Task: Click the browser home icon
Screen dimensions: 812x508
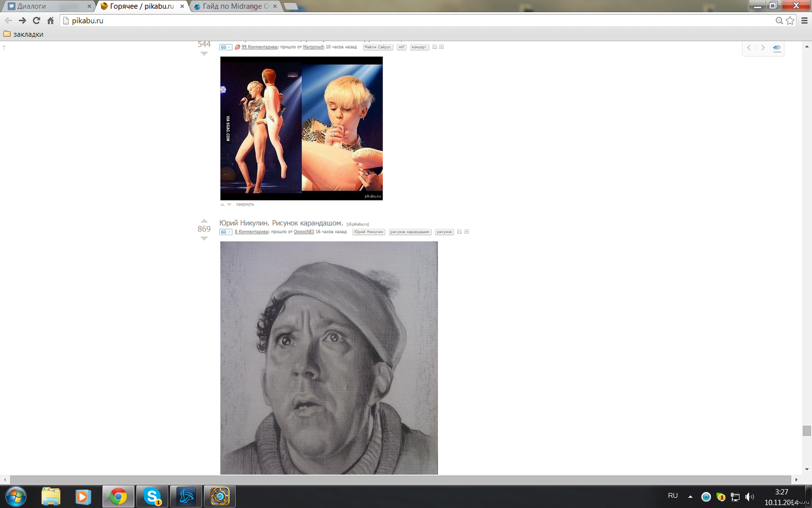Action: coord(50,21)
